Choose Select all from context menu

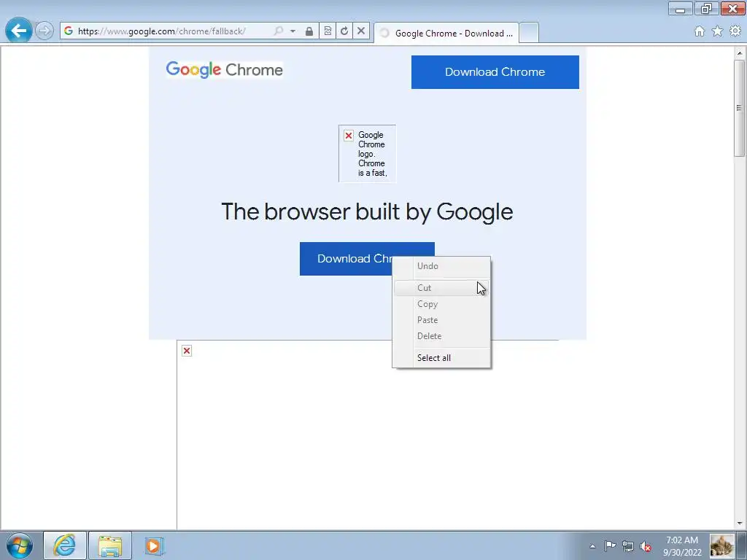click(x=441, y=357)
